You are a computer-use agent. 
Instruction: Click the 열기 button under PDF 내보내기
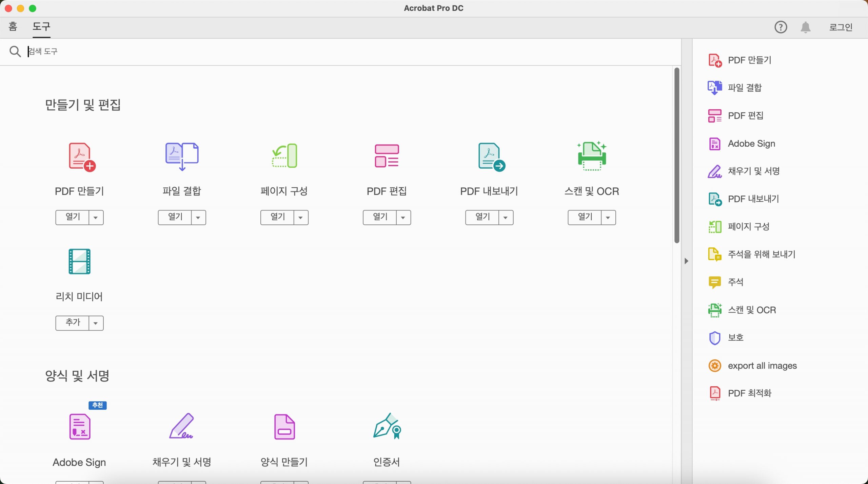coord(482,218)
